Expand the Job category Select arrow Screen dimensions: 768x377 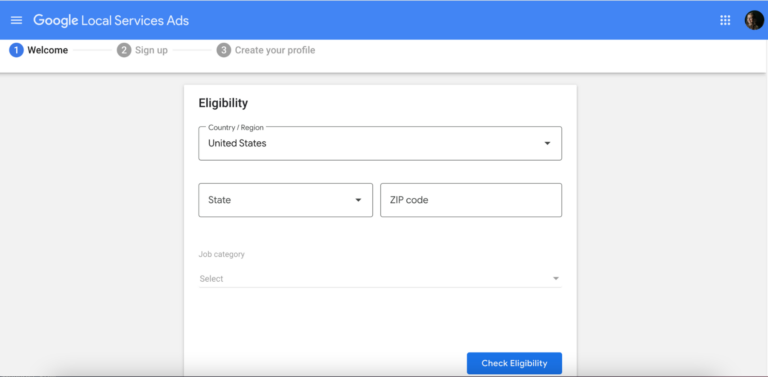tap(556, 279)
